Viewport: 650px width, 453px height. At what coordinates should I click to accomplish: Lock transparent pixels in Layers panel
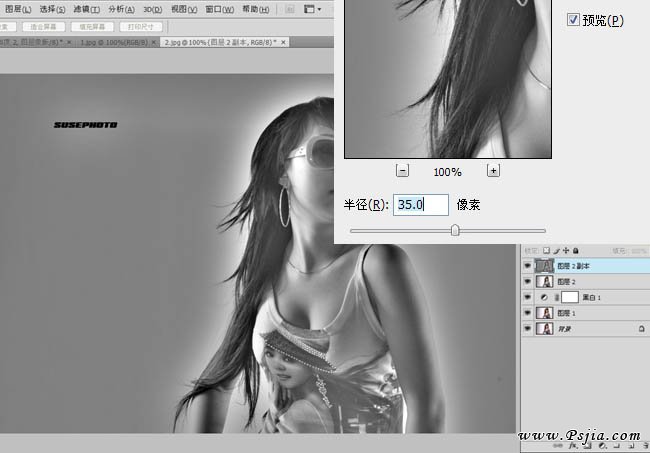[546, 251]
